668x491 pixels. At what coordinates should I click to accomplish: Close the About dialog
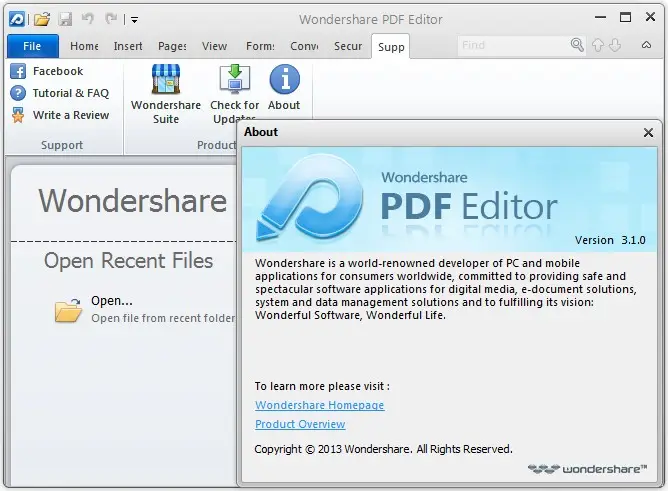tap(648, 133)
